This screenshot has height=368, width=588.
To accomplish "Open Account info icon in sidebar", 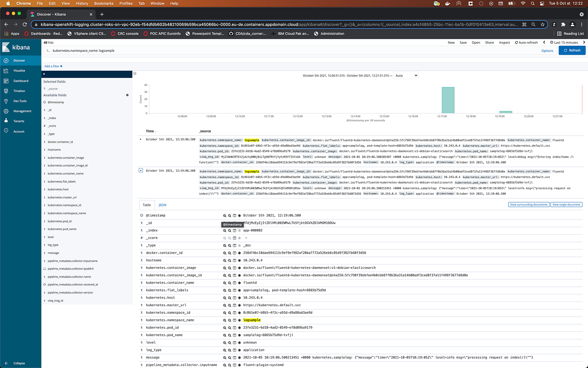I will pos(6,131).
